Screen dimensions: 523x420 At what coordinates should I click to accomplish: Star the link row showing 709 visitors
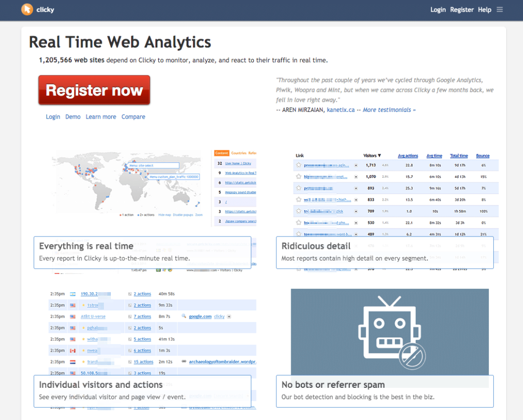point(298,211)
